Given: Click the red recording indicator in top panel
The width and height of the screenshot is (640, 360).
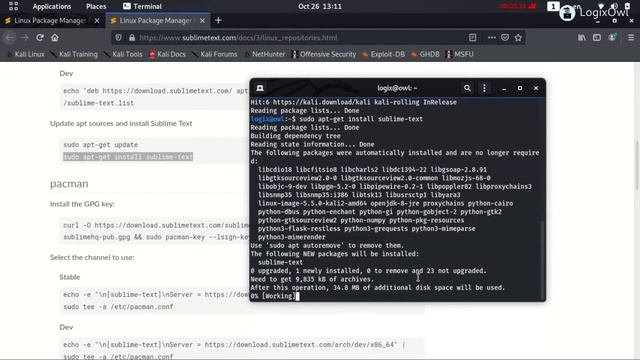Looking at the screenshot, I should click(518, 6).
